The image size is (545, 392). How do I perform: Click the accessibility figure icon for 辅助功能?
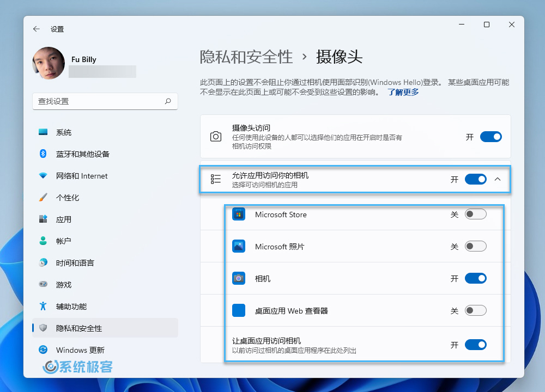(x=43, y=306)
